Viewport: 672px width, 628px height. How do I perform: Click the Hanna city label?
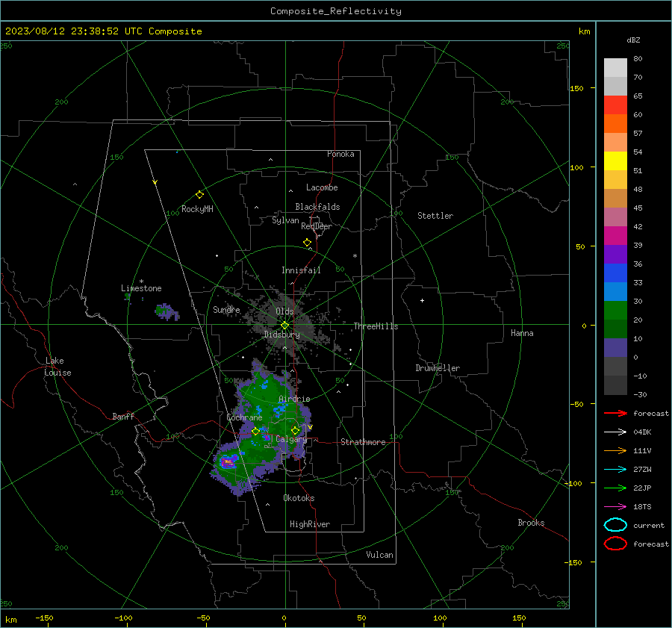tap(522, 333)
